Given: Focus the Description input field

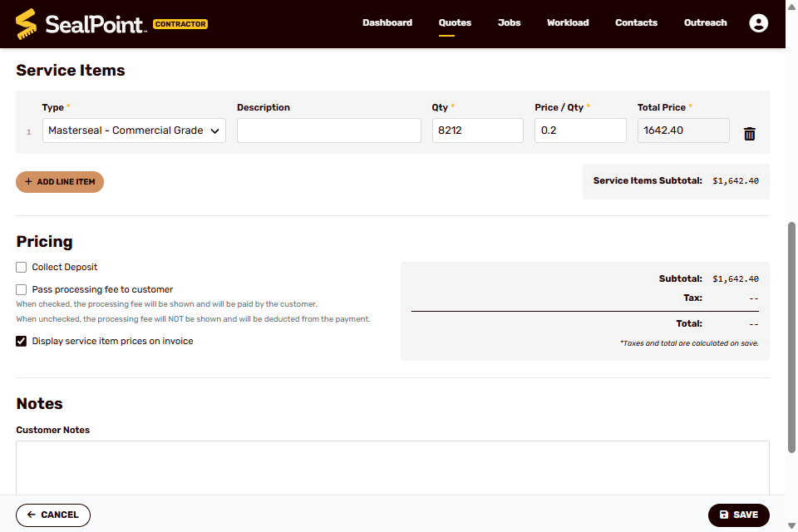Looking at the screenshot, I should coord(329,131).
